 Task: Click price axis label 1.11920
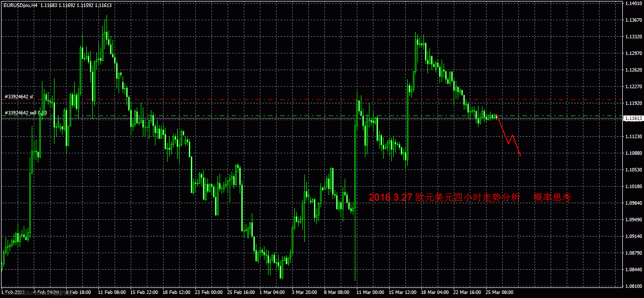[x=634, y=103]
